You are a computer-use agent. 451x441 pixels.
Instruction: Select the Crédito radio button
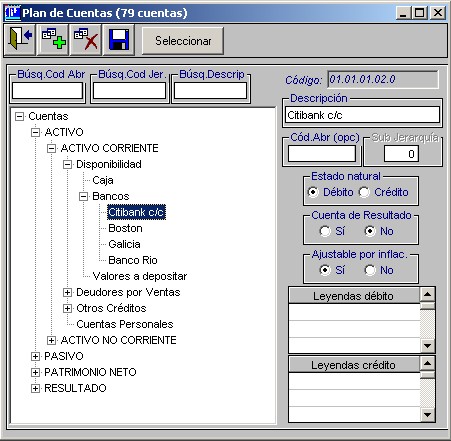coord(365,192)
